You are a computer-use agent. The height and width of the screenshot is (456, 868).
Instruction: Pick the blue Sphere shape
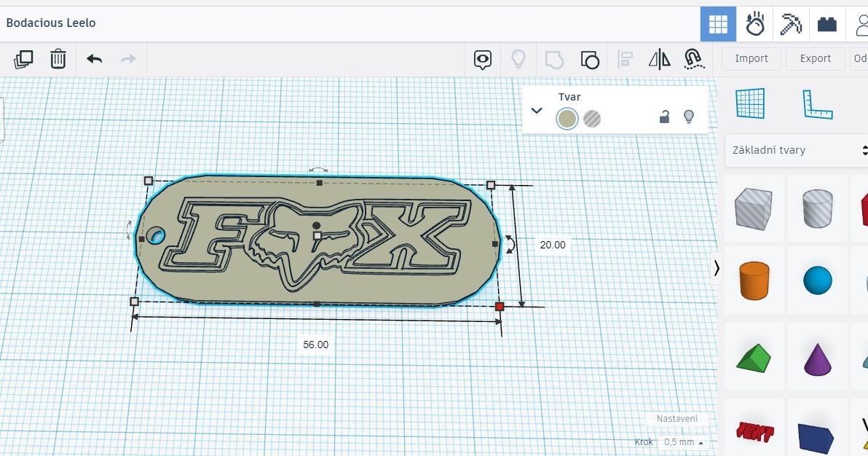pyautogui.click(x=818, y=280)
